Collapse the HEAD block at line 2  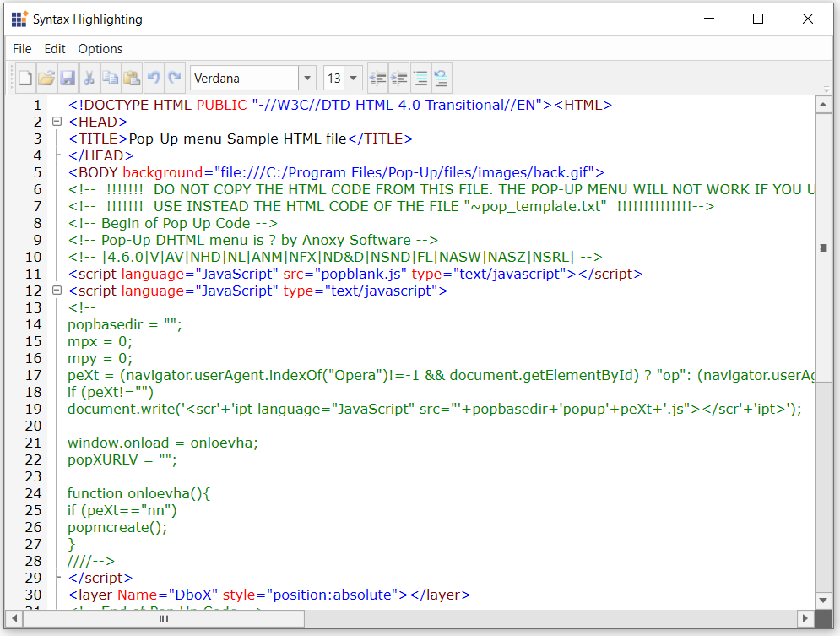pyautogui.click(x=57, y=122)
